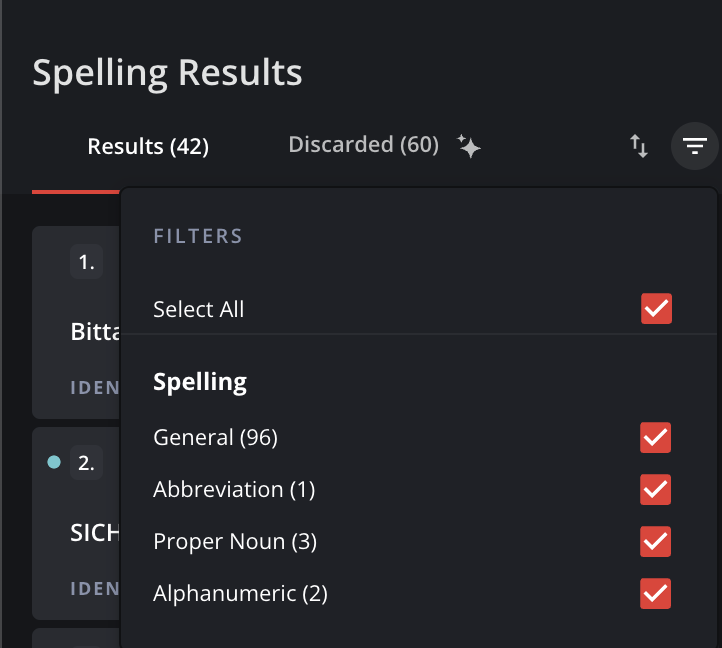Switch to the Results (42) tab
This screenshot has width=722, height=648.
click(148, 147)
